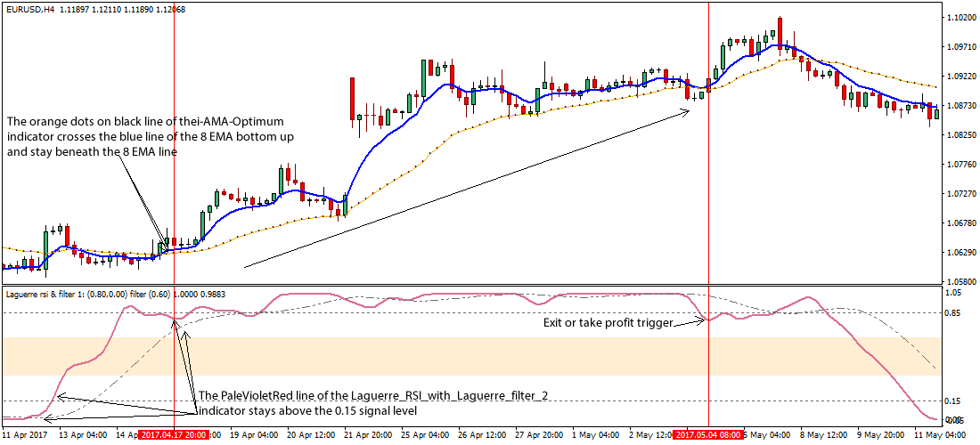
Task: Select the 1.07760 price axis label
Action: coord(963,165)
